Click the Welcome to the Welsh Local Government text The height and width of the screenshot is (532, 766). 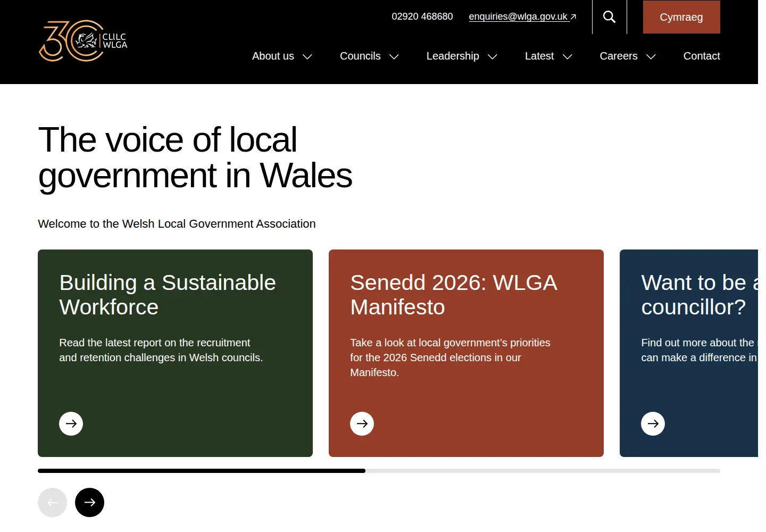click(x=177, y=224)
